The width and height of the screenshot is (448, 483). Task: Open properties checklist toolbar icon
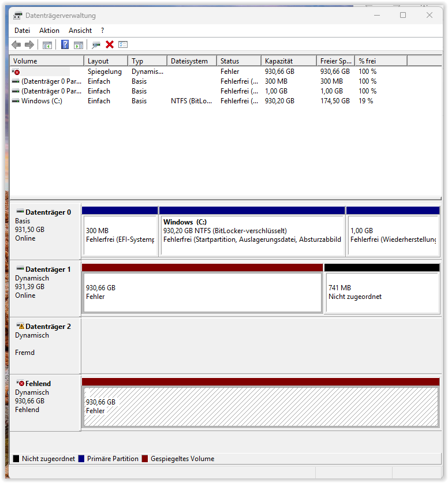coord(123,45)
